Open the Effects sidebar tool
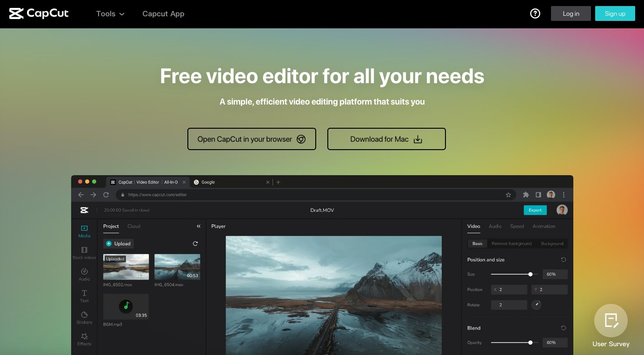Image resolution: width=644 pixels, height=355 pixels. (84, 339)
